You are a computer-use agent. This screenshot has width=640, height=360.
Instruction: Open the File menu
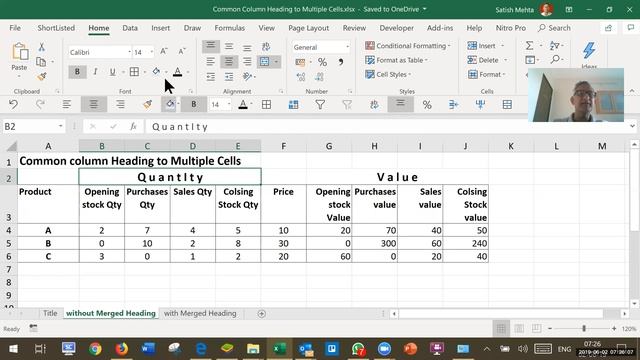(15, 28)
